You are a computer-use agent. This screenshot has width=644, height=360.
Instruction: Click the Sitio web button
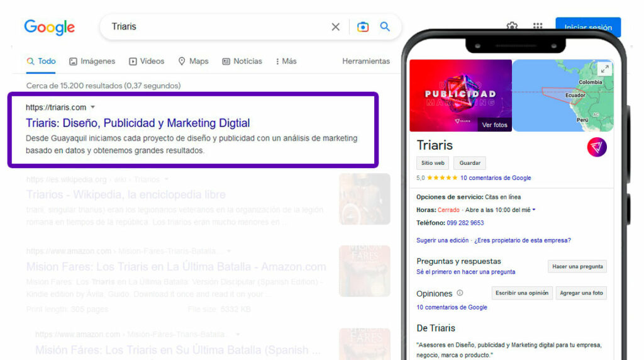click(x=433, y=163)
